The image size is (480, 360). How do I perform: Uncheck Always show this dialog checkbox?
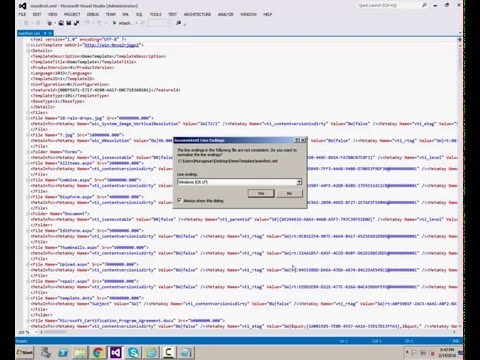point(179,200)
